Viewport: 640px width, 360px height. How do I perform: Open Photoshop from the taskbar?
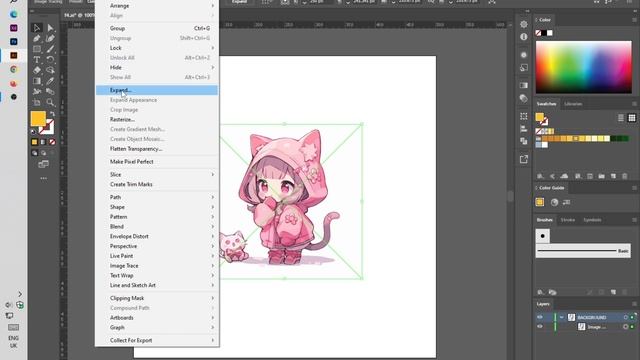[x=13, y=42]
